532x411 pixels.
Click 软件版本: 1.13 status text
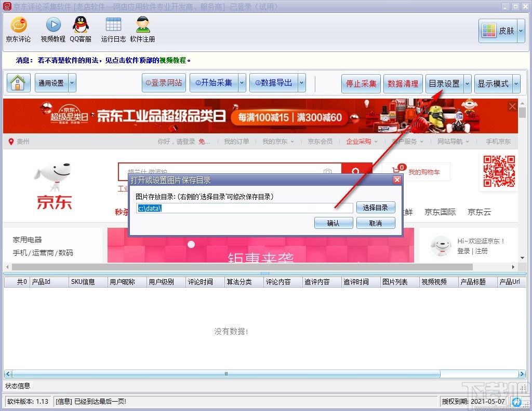(x=28, y=402)
